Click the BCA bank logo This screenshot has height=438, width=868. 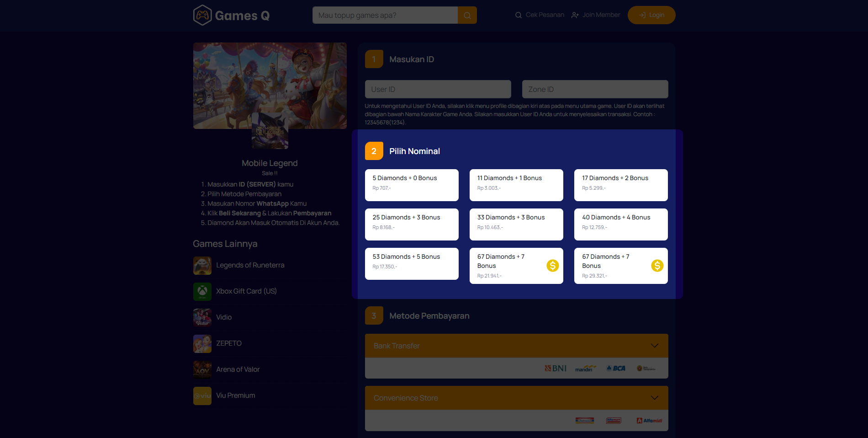pos(616,369)
